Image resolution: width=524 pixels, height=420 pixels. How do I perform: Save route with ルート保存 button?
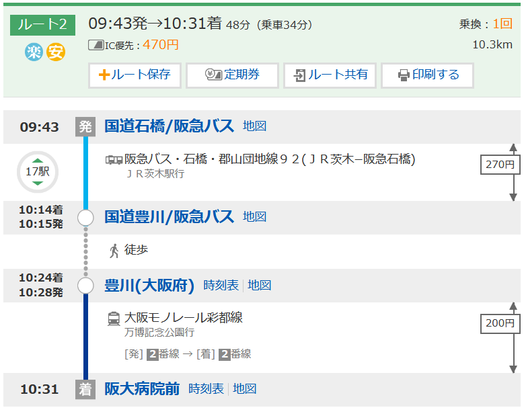(x=135, y=75)
